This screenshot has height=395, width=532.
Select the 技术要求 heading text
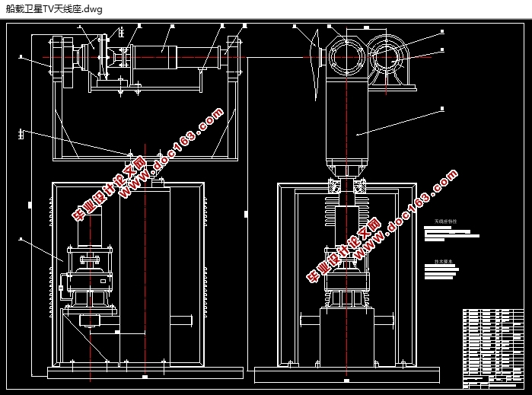444,262
